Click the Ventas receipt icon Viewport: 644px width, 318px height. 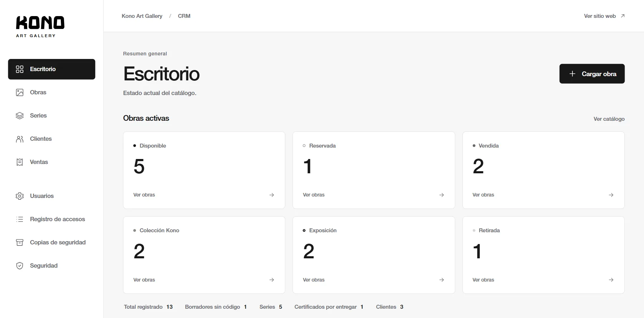pos(20,162)
